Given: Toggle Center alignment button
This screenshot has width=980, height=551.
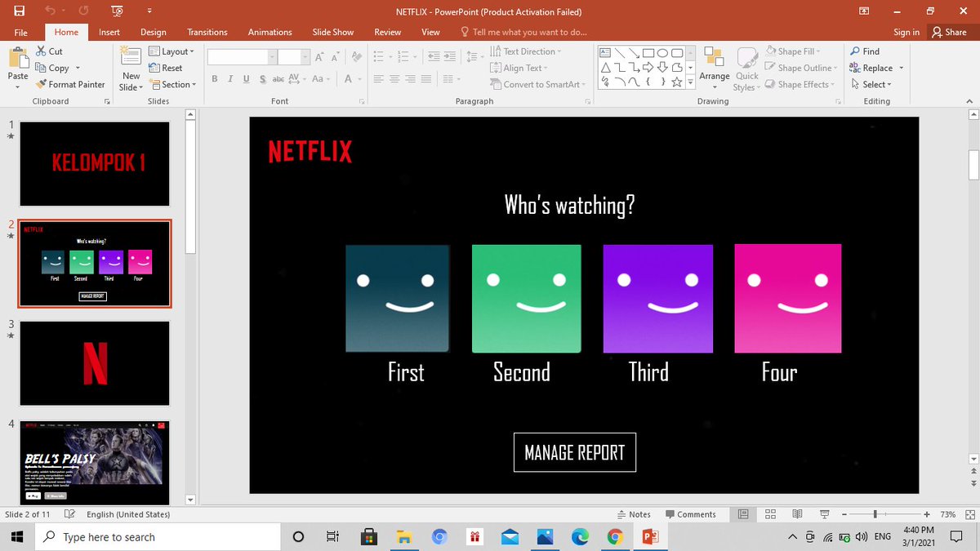Looking at the screenshot, I should click(394, 79).
